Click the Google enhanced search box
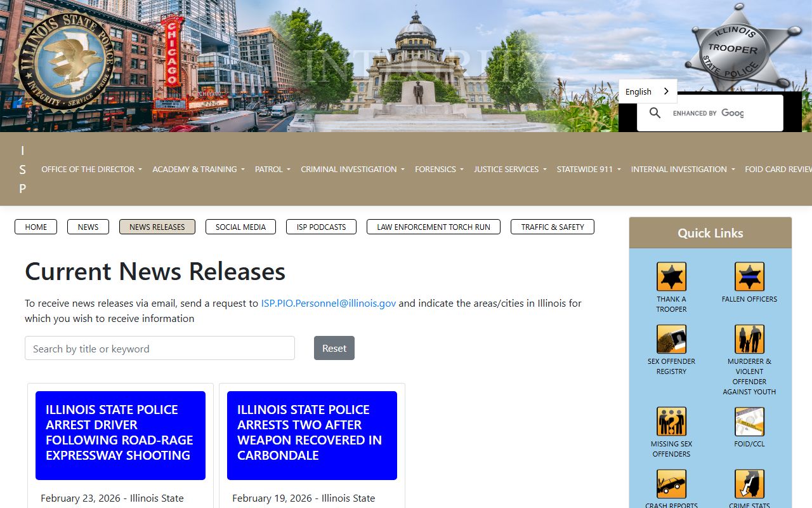Image resolution: width=812 pixels, height=508 pixels. 710,113
